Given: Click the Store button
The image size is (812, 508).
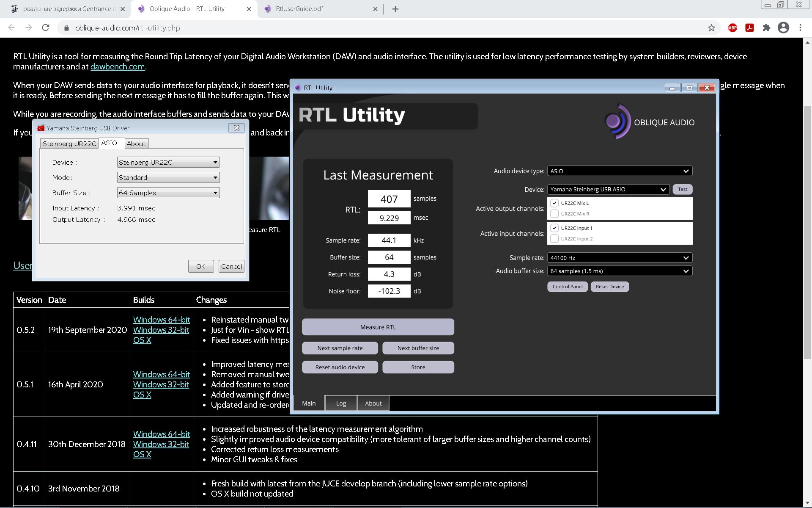Looking at the screenshot, I should click(x=418, y=367).
